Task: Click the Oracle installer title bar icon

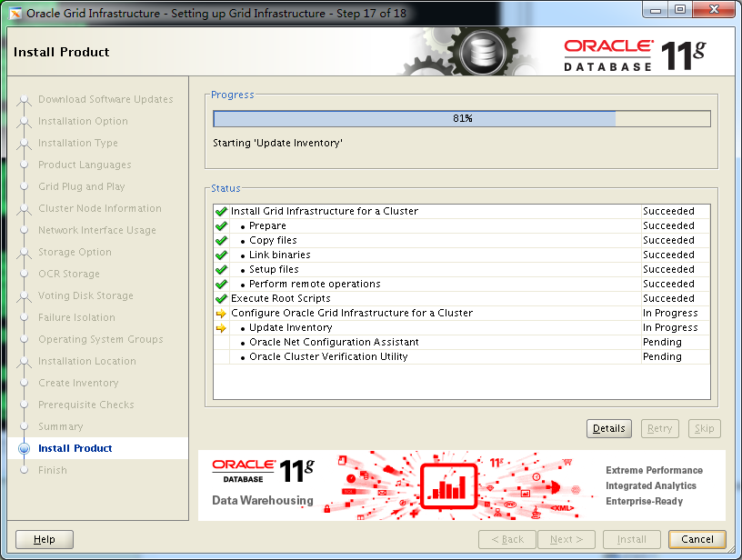Action: [15, 14]
